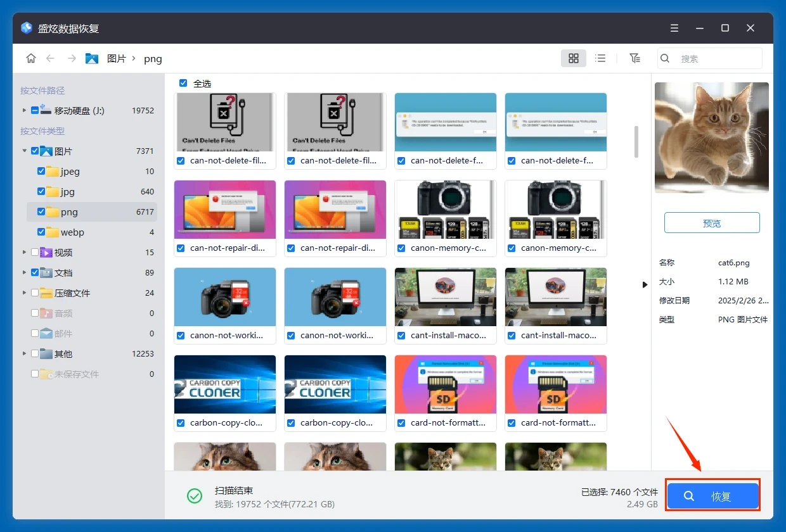This screenshot has width=786, height=532.
Task: Click the 图片 folder icon in breadcrumb
Action: (x=92, y=58)
